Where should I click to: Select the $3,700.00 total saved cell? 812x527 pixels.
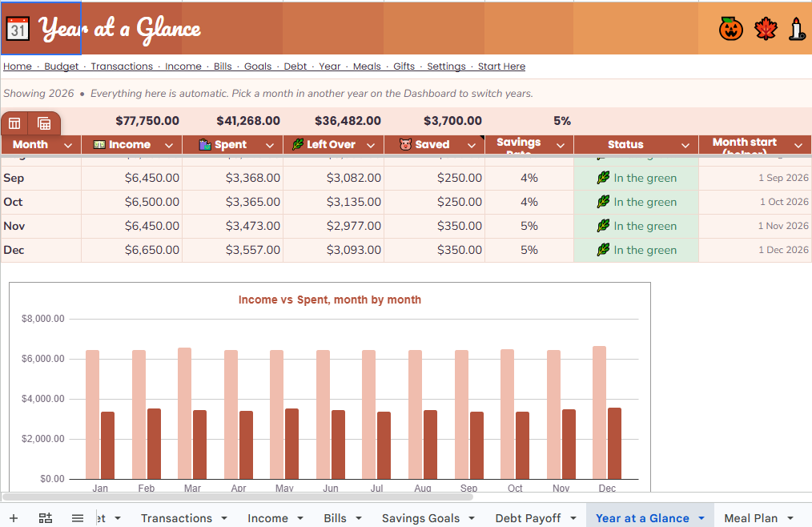[435, 121]
